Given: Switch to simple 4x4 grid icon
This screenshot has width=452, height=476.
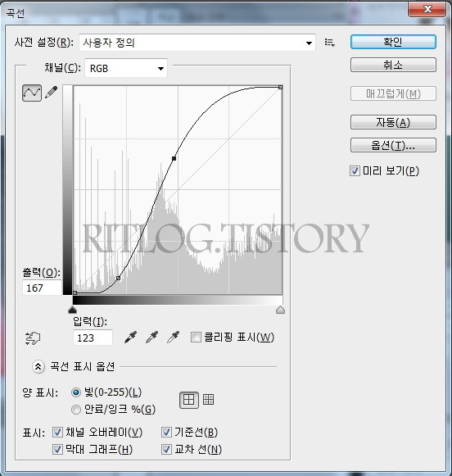Looking at the screenshot, I should tap(189, 400).
